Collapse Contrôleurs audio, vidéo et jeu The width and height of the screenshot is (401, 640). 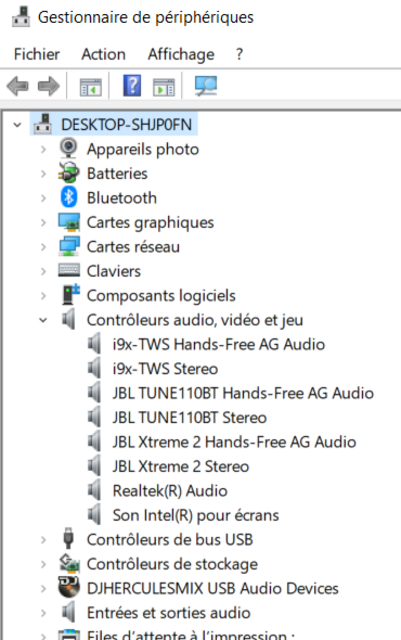pos(43,320)
